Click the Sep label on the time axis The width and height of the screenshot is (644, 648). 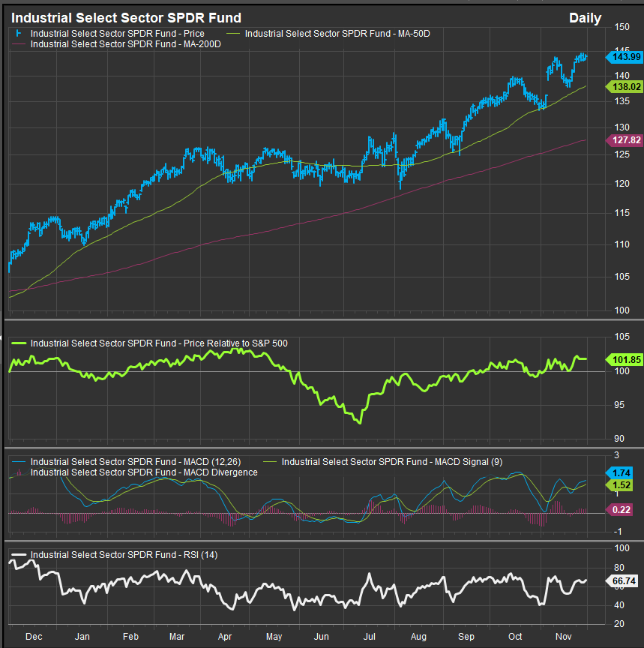[x=466, y=637]
